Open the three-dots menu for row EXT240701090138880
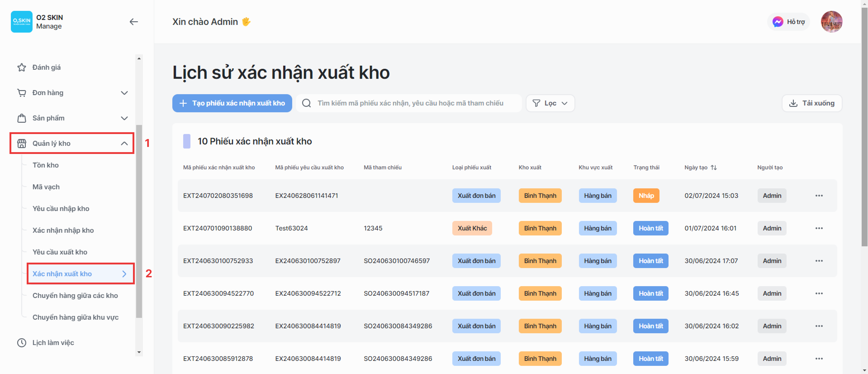Screen dimensions: 868x374 click(819, 228)
